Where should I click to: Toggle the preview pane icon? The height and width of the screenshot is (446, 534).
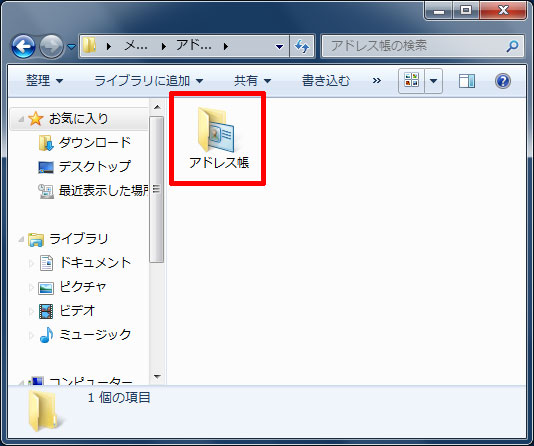point(467,81)
